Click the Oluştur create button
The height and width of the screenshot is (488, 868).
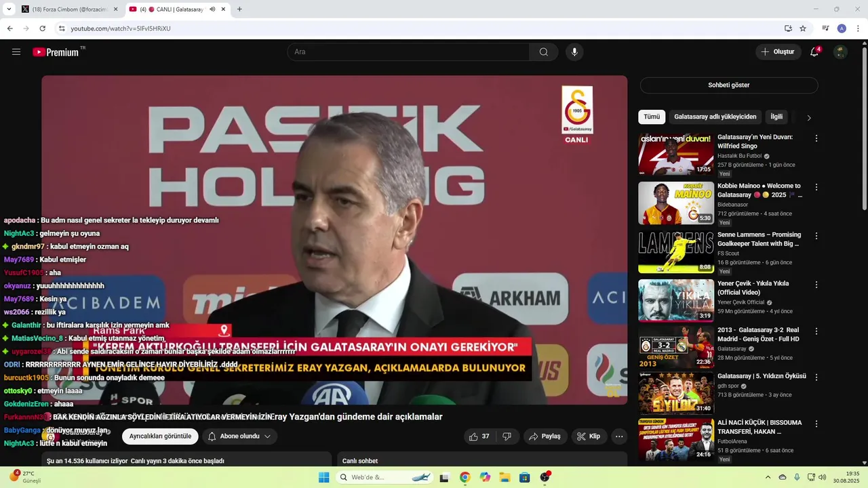point(778,52)
